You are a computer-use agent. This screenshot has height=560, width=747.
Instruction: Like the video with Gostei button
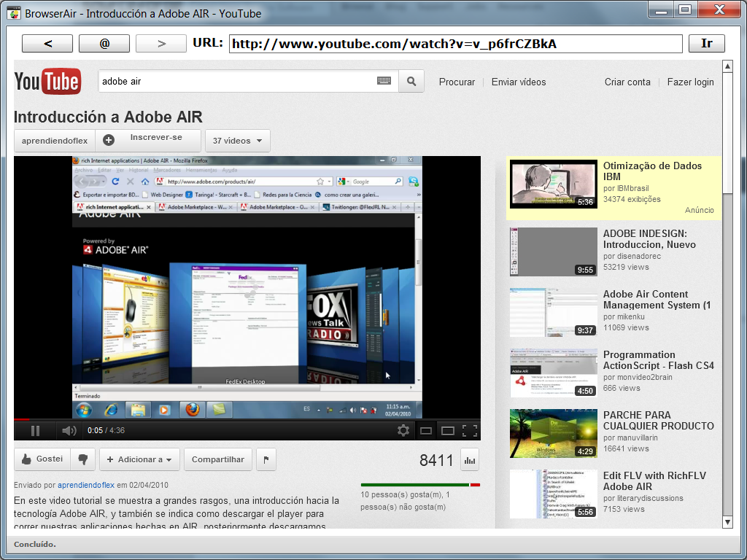coord(42,459)
